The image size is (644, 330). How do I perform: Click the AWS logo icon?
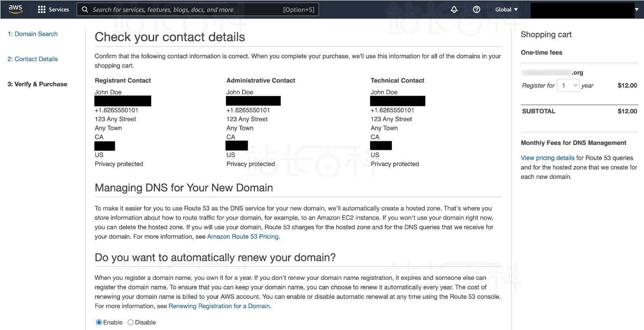(16, 10)
